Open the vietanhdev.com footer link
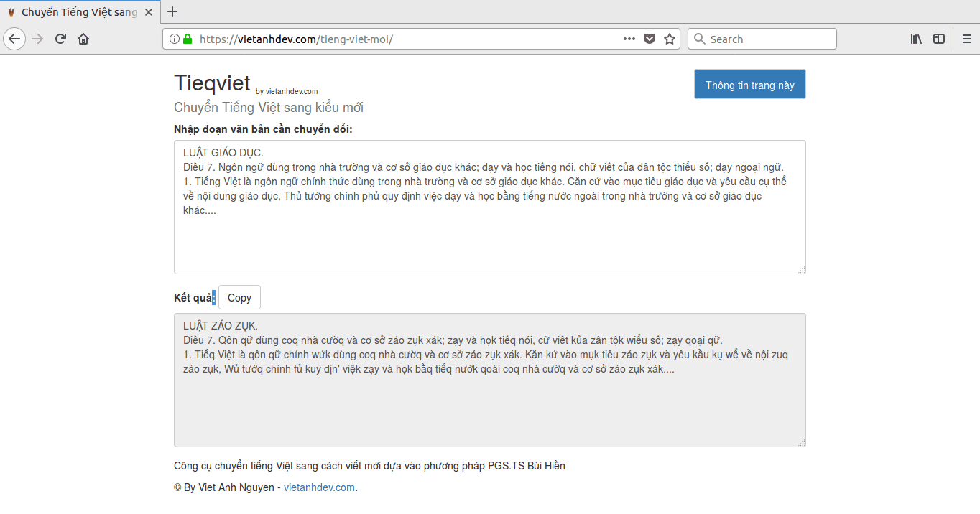The height and width of the screenshot is (514, 980). [x=318, y=487]
